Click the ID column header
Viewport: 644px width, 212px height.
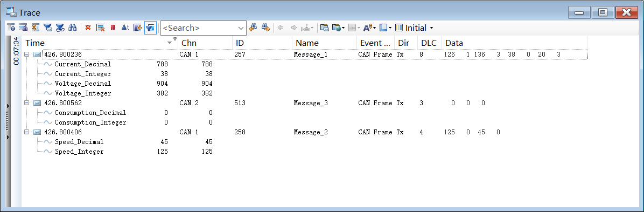click(x=262, y=43)
